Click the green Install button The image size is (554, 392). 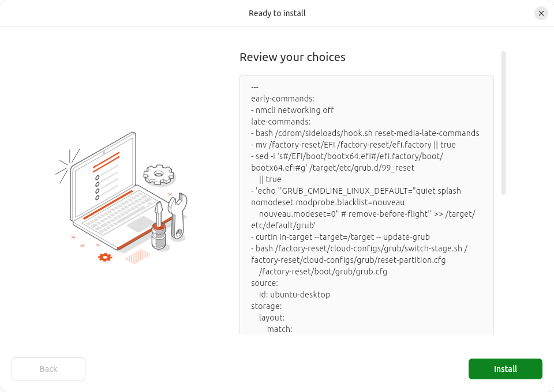coord(505,369)
